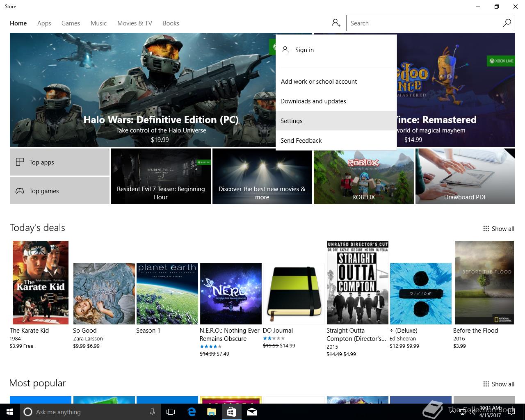This screenshot has height=420, width=525.
Task: Click the 'The Karate Kid' title text
Action: [29, 330]
